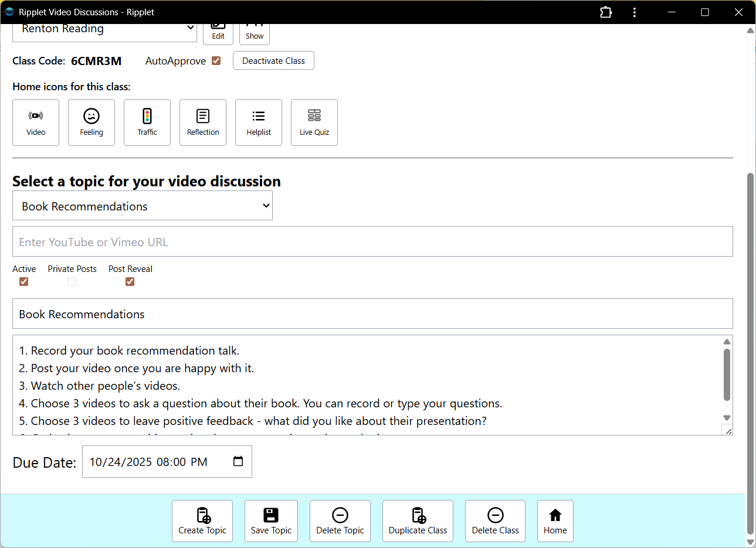Open the due date calendar picker

tap(238, 461)
